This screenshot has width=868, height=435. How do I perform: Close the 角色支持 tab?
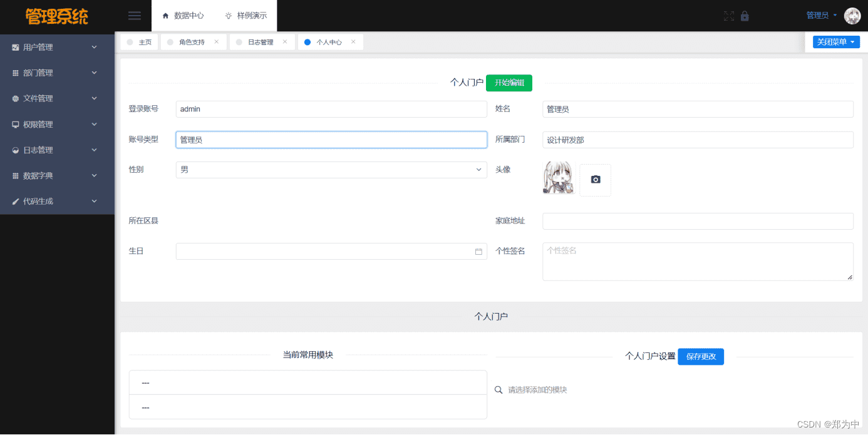(x=217, y=42)
